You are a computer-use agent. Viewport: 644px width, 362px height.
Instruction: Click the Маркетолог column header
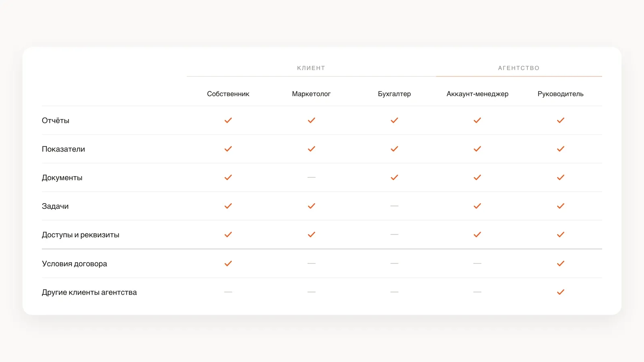[311, 94]
